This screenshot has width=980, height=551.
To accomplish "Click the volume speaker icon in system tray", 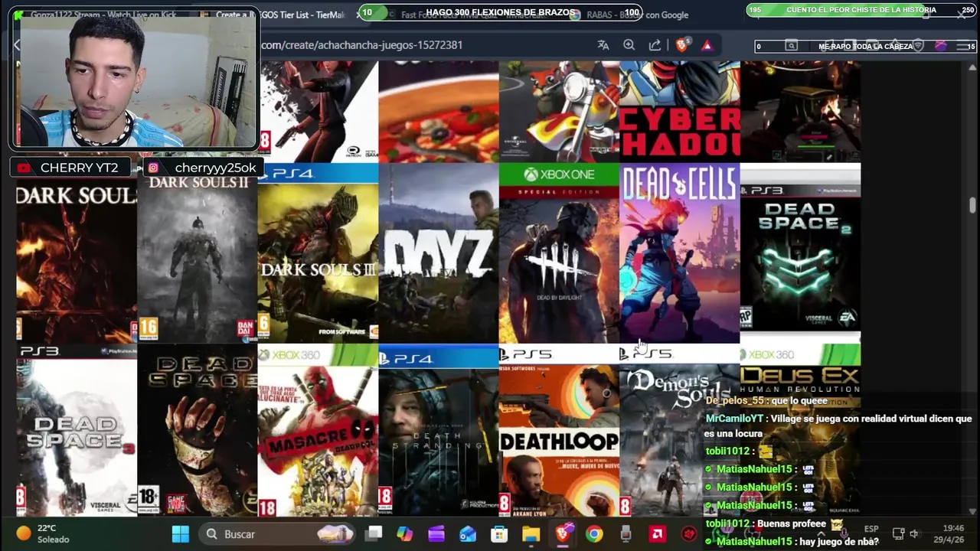I will pos(913,533).
